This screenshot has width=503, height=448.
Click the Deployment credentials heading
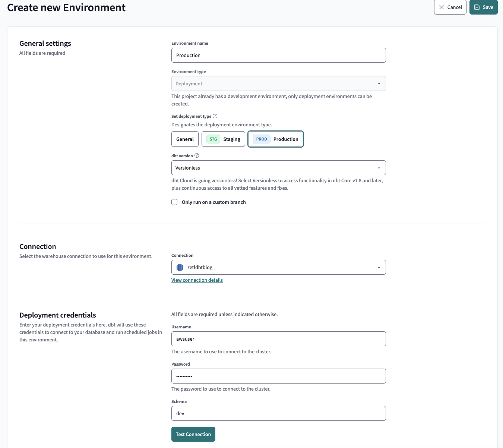(58, 315)
